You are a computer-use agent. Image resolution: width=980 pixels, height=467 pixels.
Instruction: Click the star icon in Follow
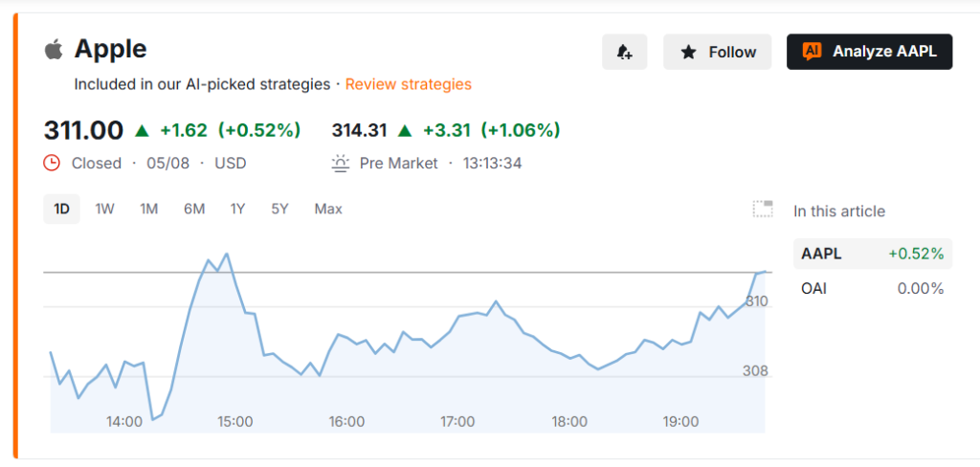[688, 52]
